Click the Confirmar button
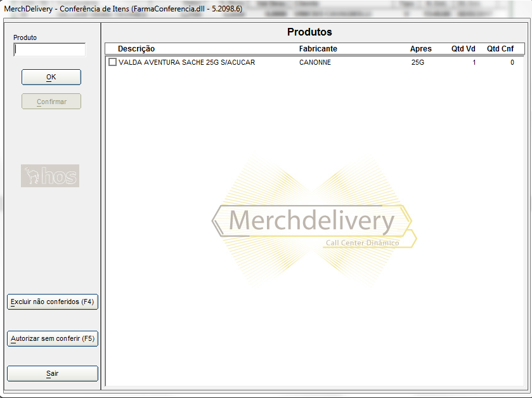 coord(51,102)
